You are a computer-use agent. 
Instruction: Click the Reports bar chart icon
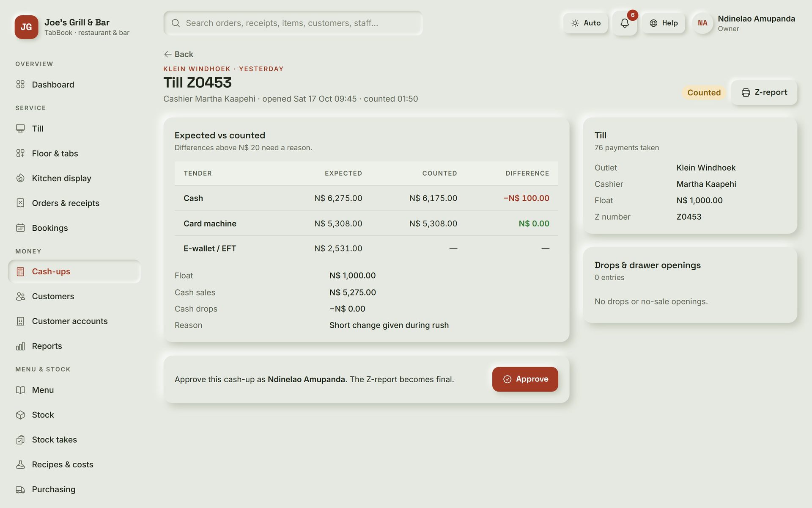point(20,346)
